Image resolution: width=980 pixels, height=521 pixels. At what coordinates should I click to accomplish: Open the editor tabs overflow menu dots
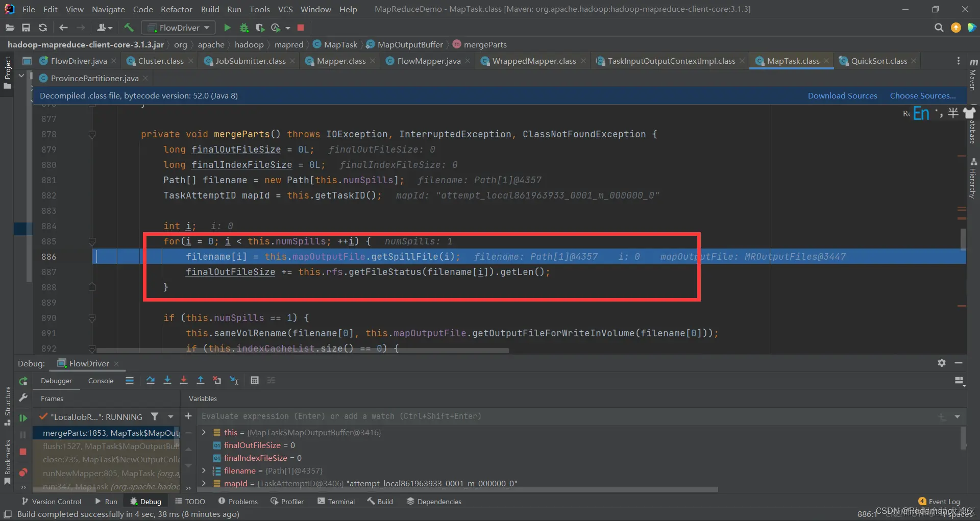(958, 61)
